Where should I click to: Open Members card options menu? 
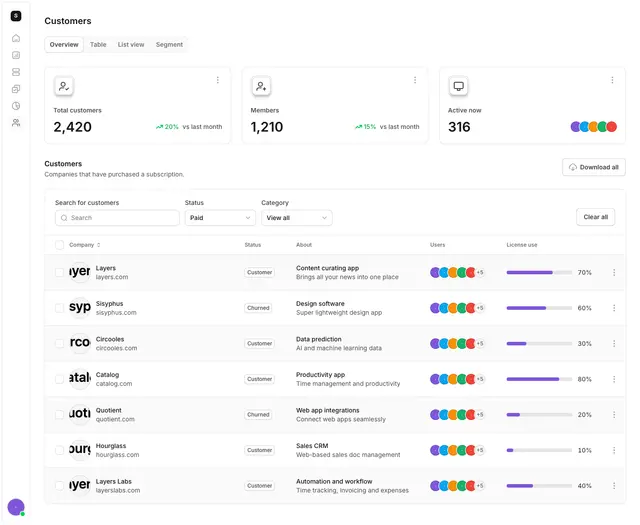tap(415, 80)
